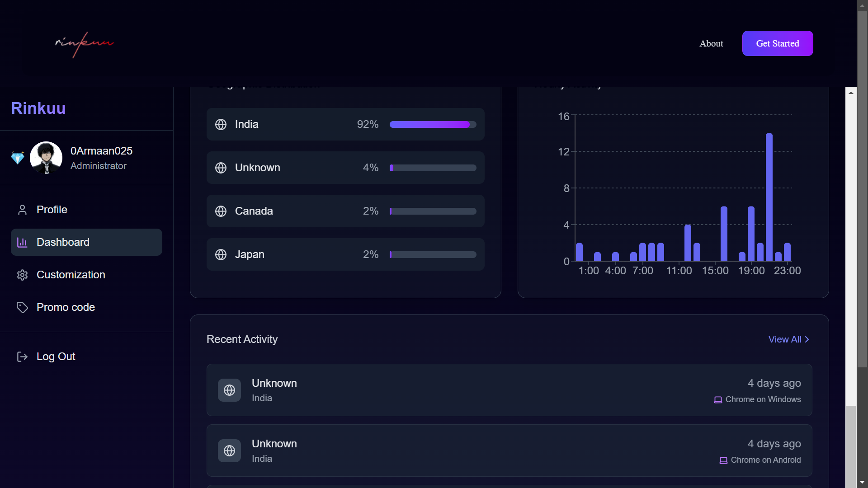Click the Japan country label
Viewport: 868px width, 488px height.
coord(250,254)
